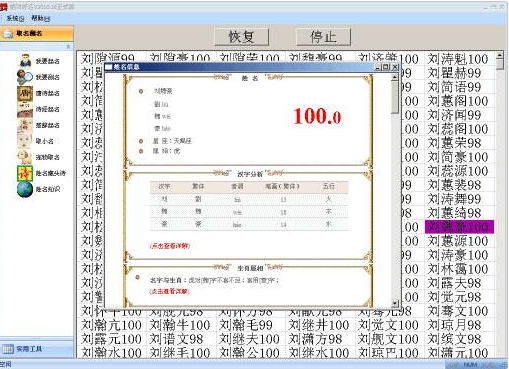The image size is (509, 369).
Task: Minimize the name info dialog
Action: tap(378, 67)
